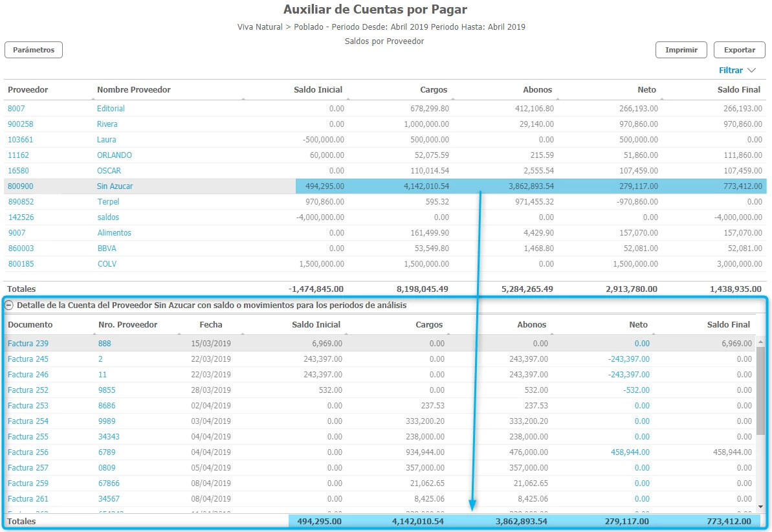Viewport: 772px width, 532px height.
Task: Click the Parámetros button
Action: point(34,50)
